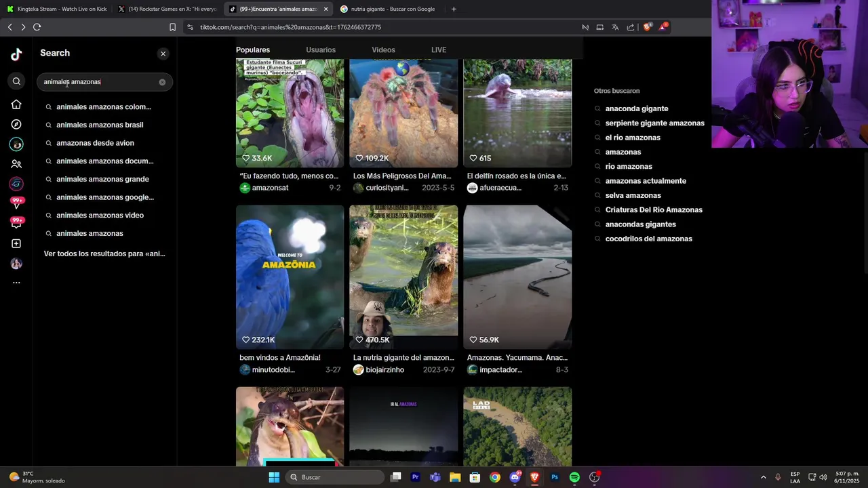Show hidden system tray icons chevron

pos(763,477)
